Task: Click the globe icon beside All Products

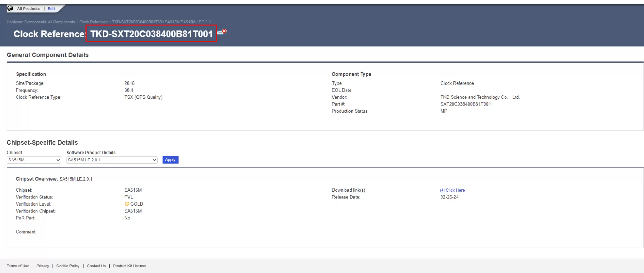Action: 10,8
